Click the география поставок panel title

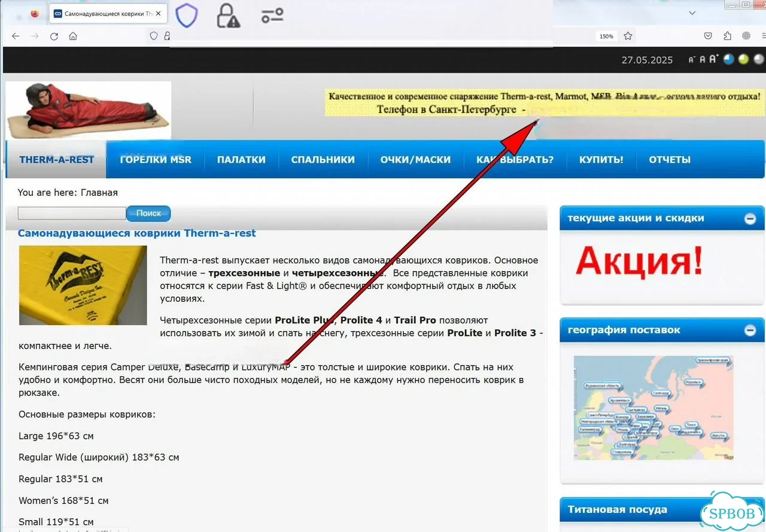624,330
